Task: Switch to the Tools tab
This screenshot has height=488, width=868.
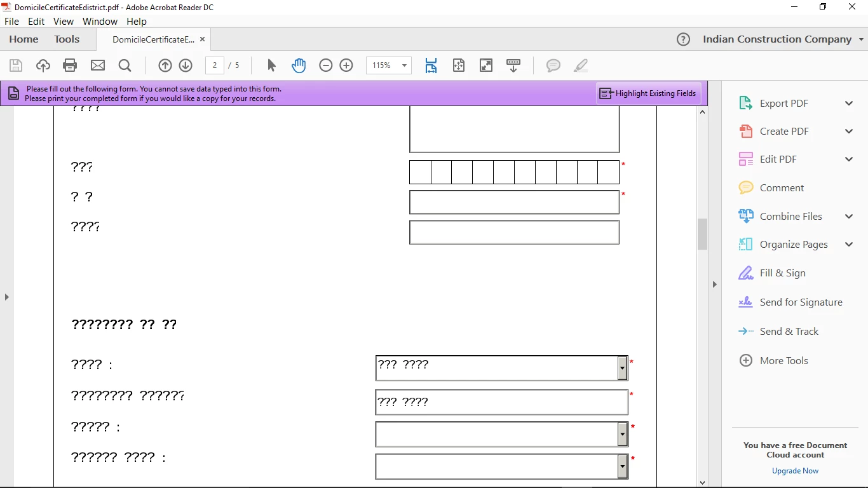Action: 67,39
